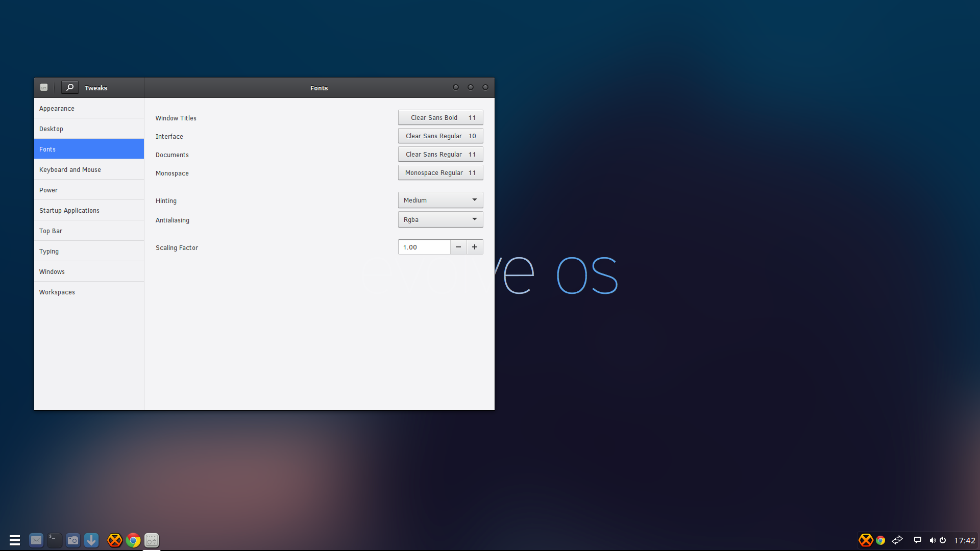Open the power menu icon
This screenshot has width=980, height=551.
tap(943, 540)
